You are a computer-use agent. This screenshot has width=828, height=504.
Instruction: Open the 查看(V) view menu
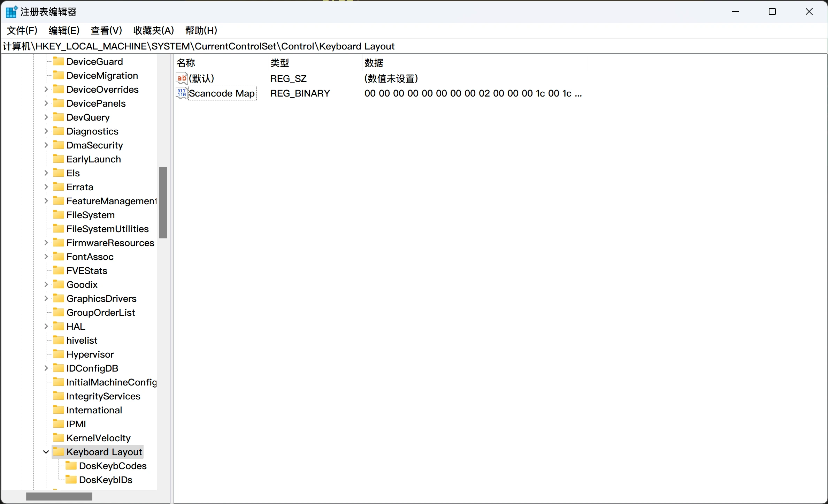(106, 30)
